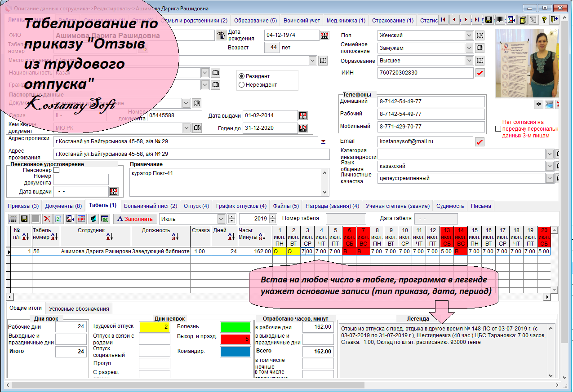Export the timesheet using the Excel icon
This screenshot has width=573, height=392.
point(105,219)
